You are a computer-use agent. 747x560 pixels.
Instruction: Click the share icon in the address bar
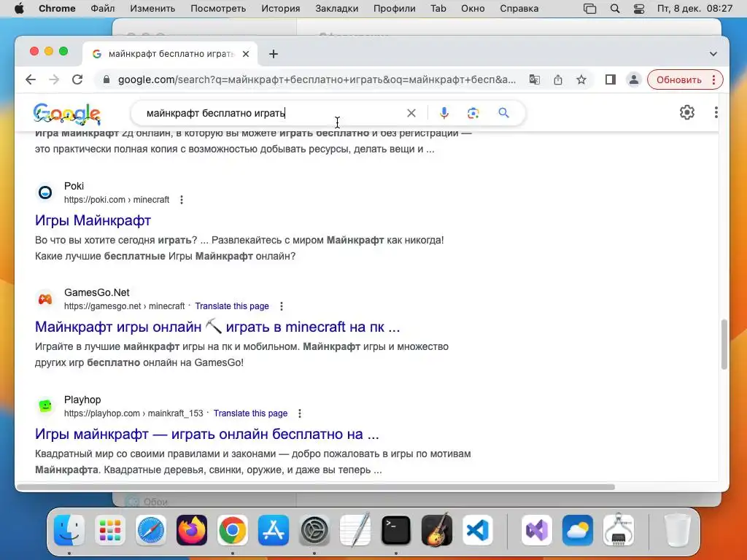click(558, 79)
